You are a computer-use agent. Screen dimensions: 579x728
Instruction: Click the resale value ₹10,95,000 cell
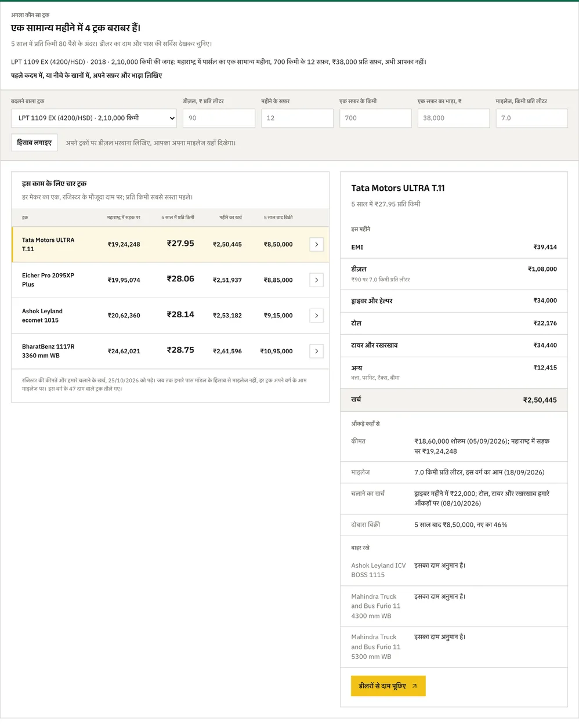277,352
